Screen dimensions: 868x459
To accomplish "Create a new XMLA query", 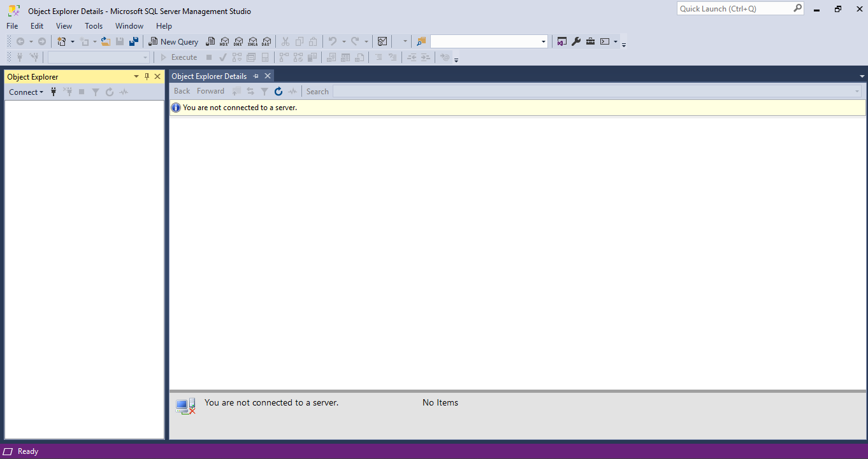I will 252,41.
